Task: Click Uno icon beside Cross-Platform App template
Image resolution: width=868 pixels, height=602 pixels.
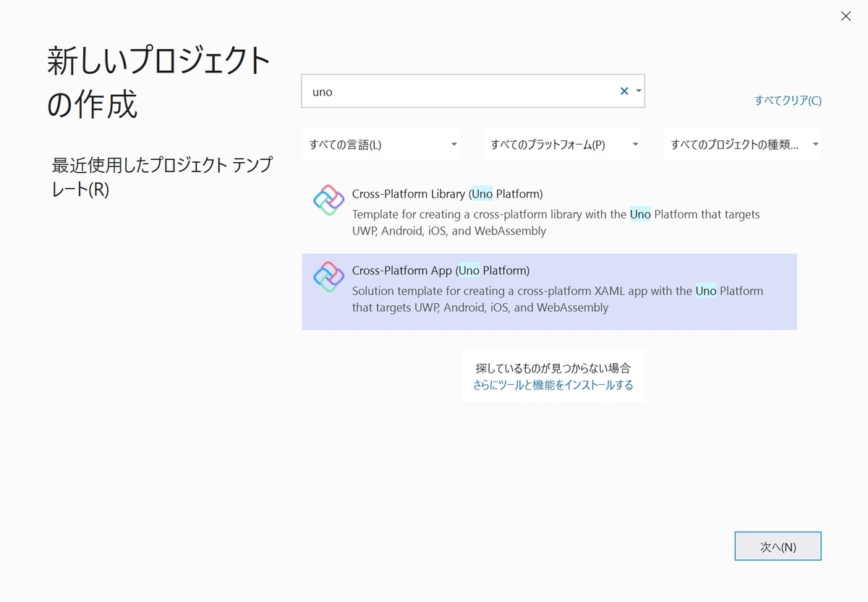Action: (x=328, y=277)
